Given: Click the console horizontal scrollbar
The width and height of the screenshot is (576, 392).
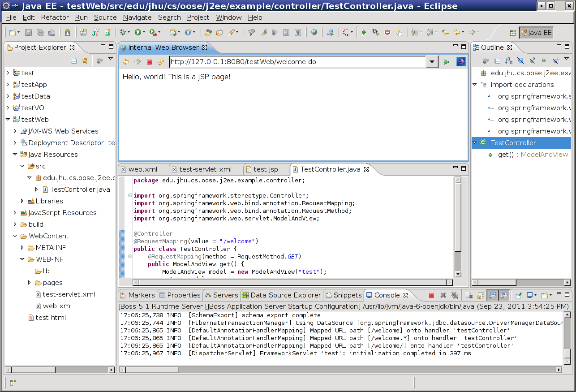Looking at the screenshot, I should click(x=342, y=370).
